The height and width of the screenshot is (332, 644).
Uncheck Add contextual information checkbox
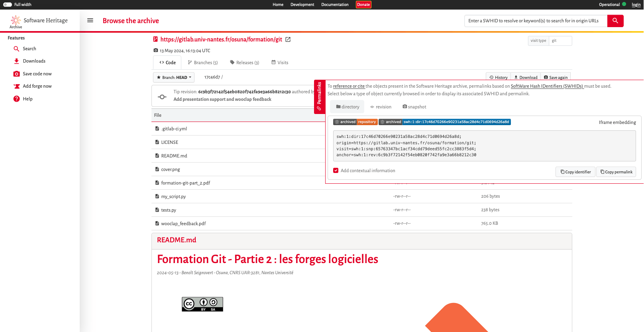pos(336,171)
